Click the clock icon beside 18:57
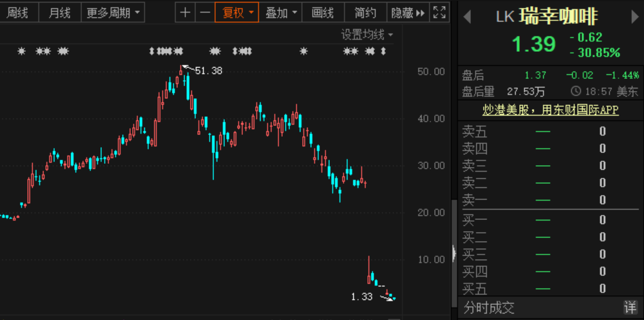This screenshot has width=644, height=320. tap(576, 92)
